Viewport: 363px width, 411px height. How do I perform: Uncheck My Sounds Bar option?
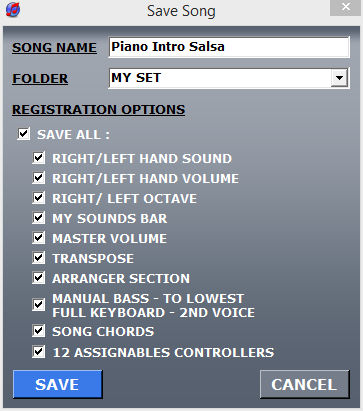39,218
